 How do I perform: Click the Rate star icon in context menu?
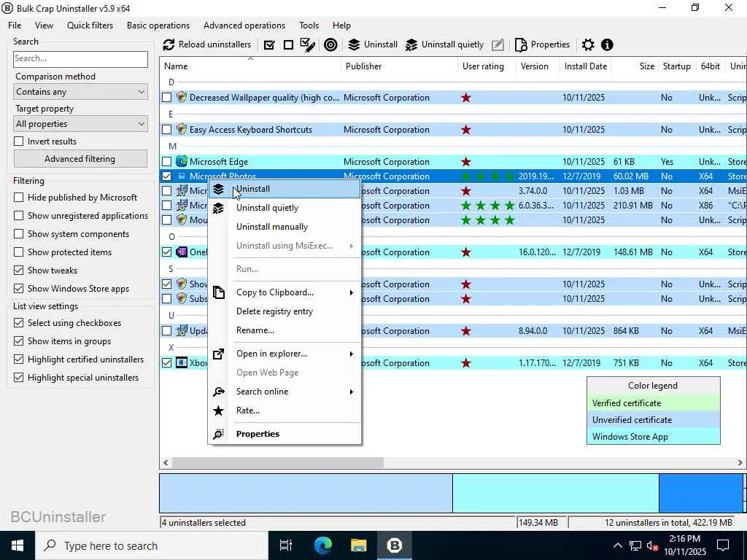(219, 411)
